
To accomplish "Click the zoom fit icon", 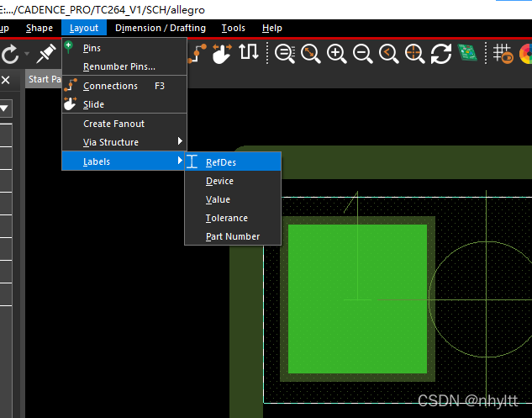I will (x=310, y=54).
